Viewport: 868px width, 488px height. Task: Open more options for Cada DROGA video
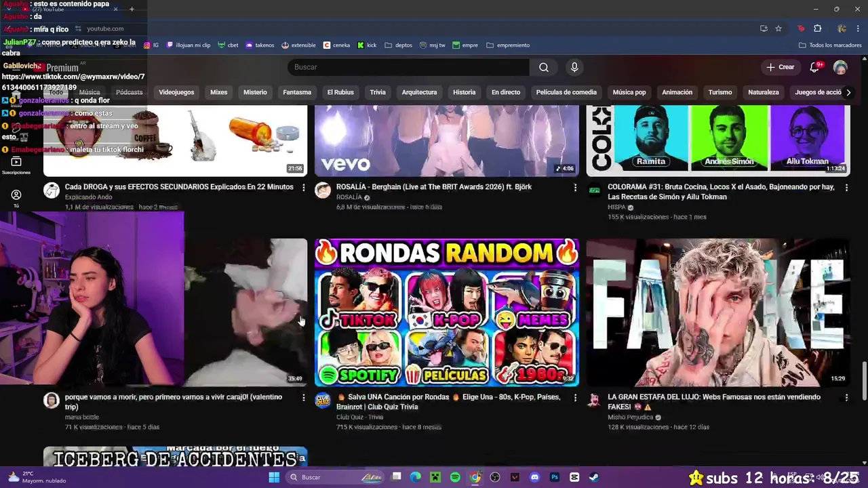(303, 187)
